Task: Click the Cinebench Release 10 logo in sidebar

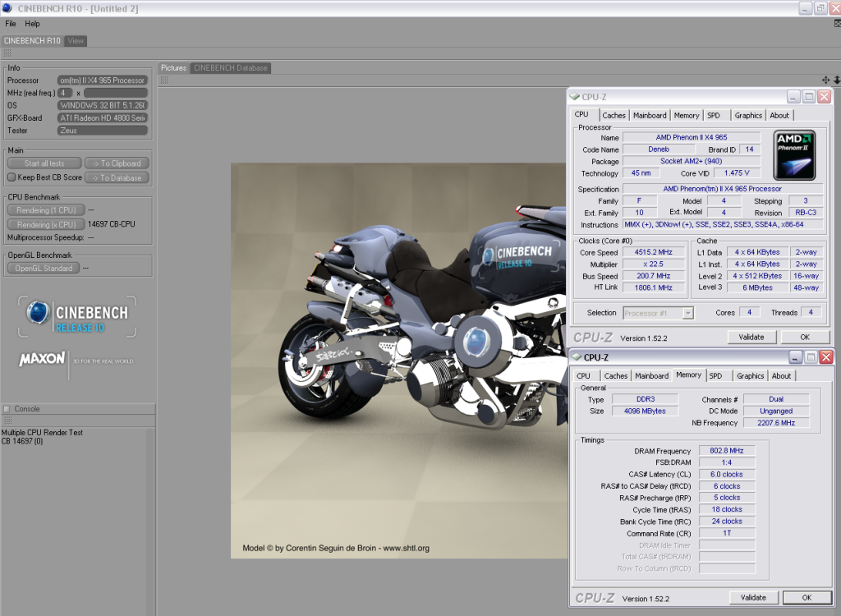Action: point(77,316)
